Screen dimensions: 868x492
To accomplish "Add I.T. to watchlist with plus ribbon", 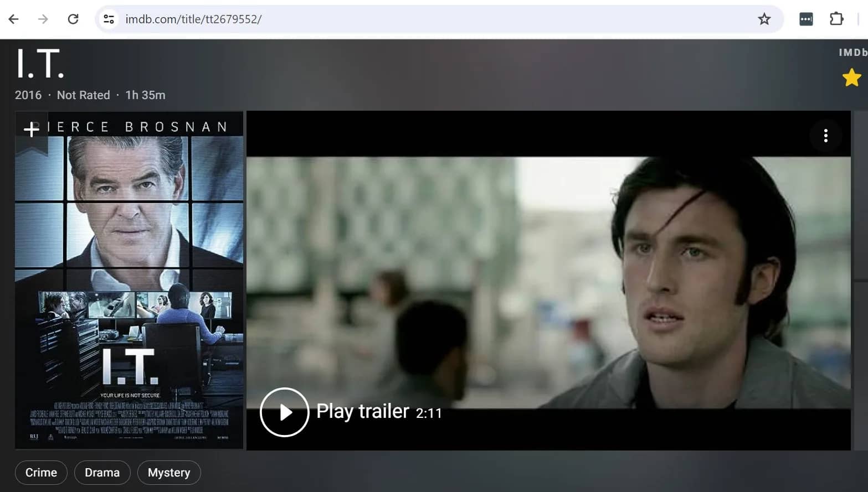I will pyautogui.click(x=32, y=130).
